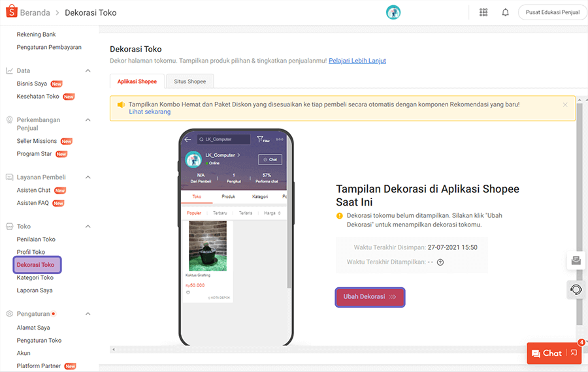
Task: Select Terbaru sort in phone preview
Action: tap(220, 213)
